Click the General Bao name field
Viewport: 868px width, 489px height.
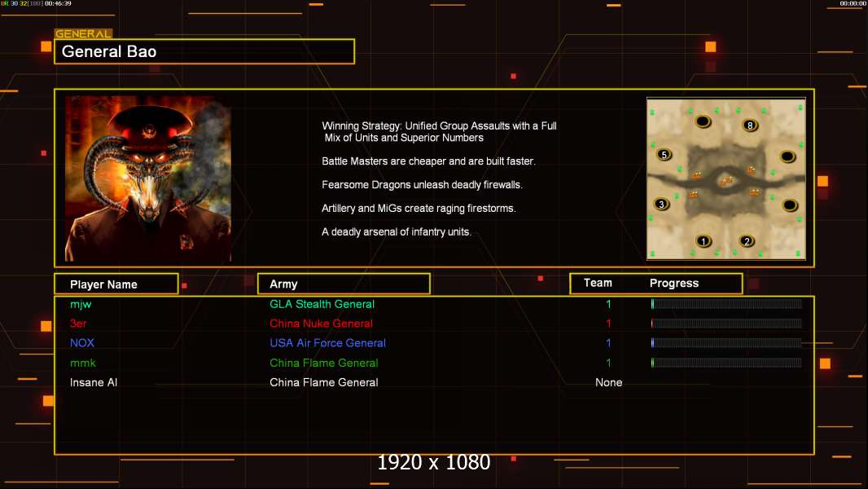[x=204, y=51]
